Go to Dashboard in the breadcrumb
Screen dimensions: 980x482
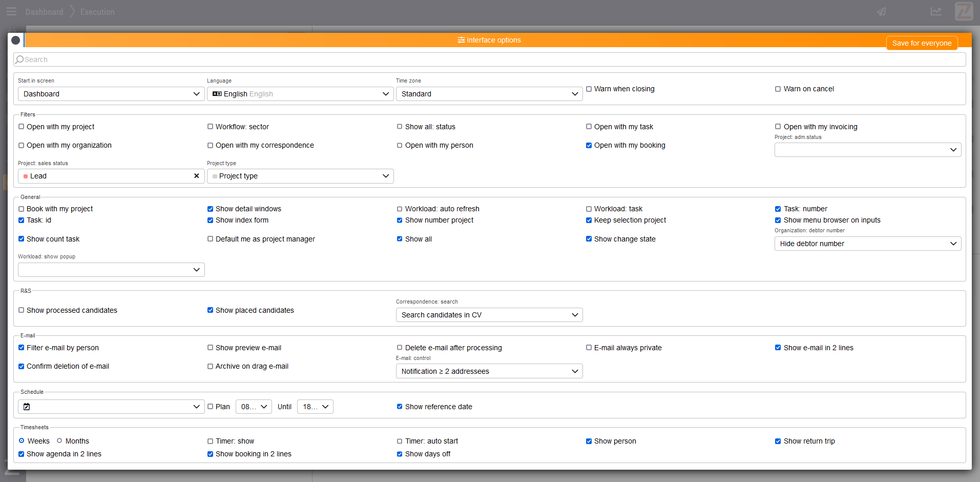pyautogui.click(x=44, y=12)
